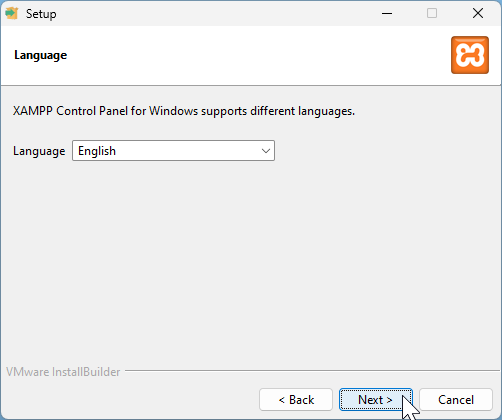Click the XAMPP Control Panel description text
Screen dimensions: 502x420
(184, 111)
